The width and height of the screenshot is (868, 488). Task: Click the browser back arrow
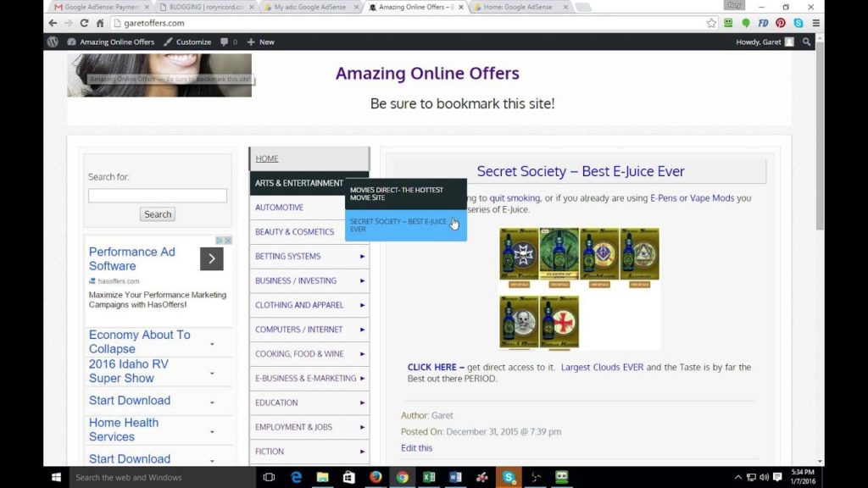(53, 23)
